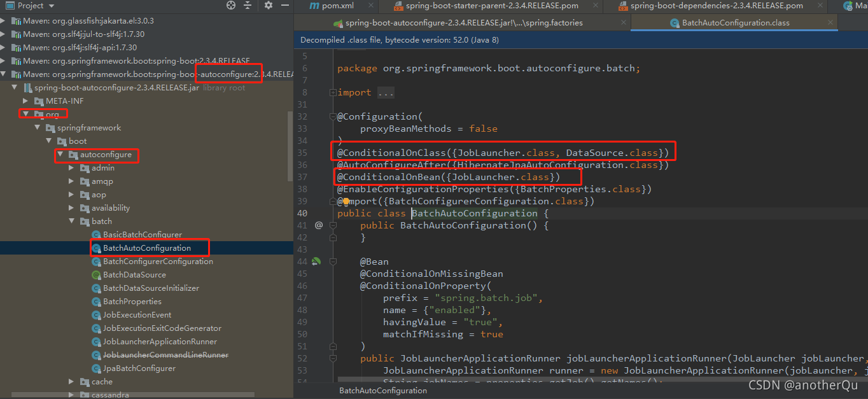Click the @ gutter marker on line 41

(318, 225)
